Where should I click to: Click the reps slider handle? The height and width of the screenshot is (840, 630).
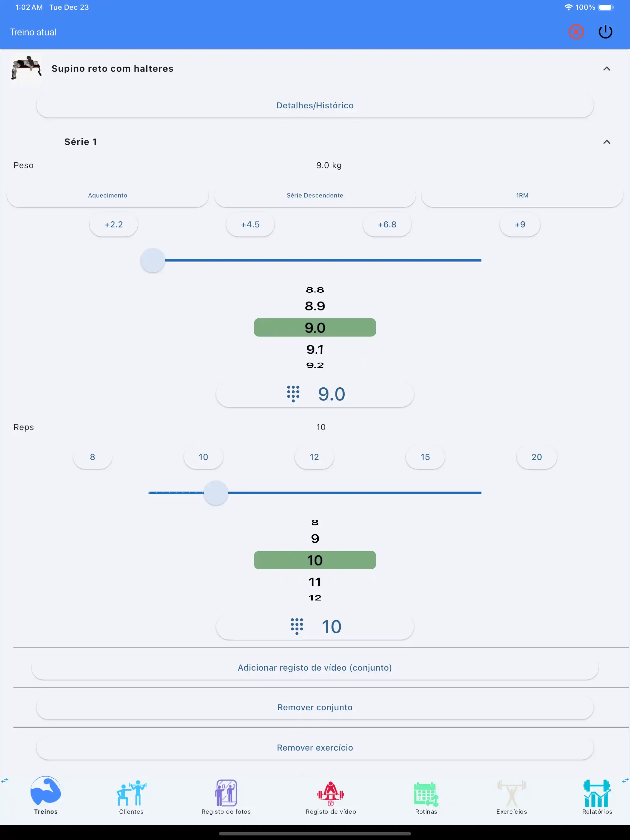click(x=216, y=493)
